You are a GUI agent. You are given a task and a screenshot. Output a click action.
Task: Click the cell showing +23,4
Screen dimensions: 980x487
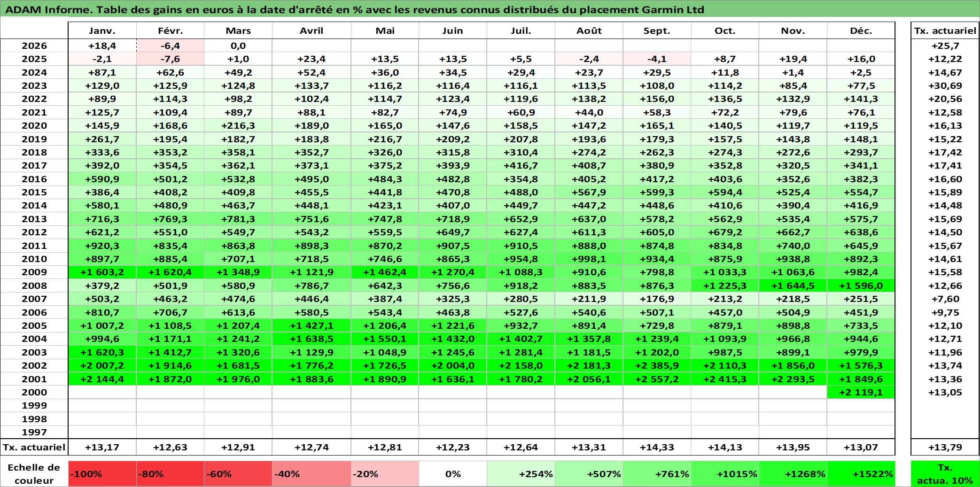pyautogui.click(x=311, y=59)
